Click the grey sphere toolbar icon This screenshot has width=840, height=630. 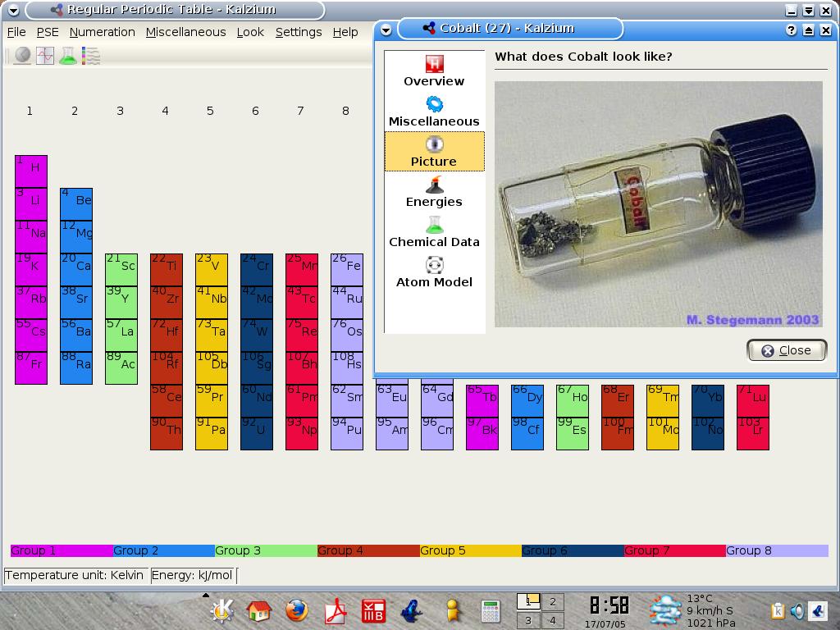tap(22, 56)
